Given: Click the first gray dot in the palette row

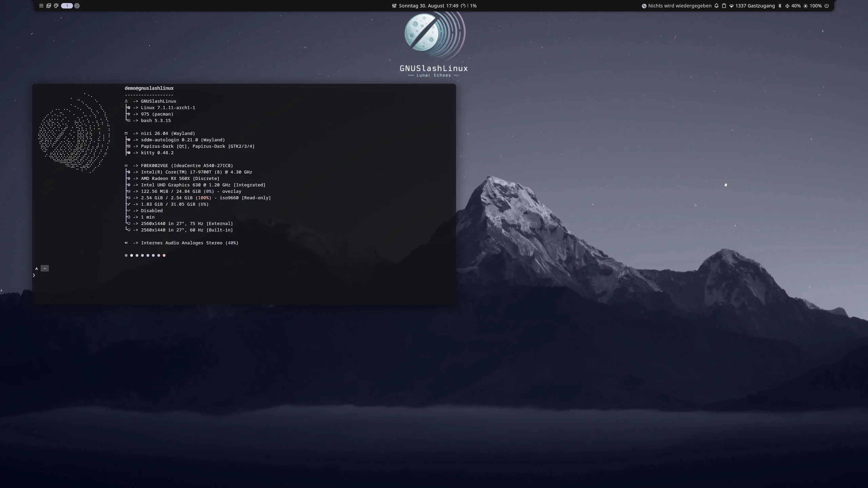Looking at the screenshot, I should pyautogui.click(x=126, y=256).
